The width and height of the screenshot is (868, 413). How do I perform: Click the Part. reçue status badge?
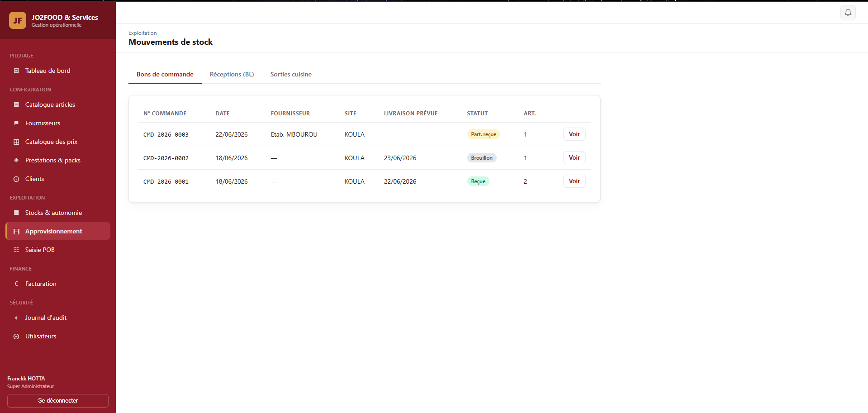[484, 134]
